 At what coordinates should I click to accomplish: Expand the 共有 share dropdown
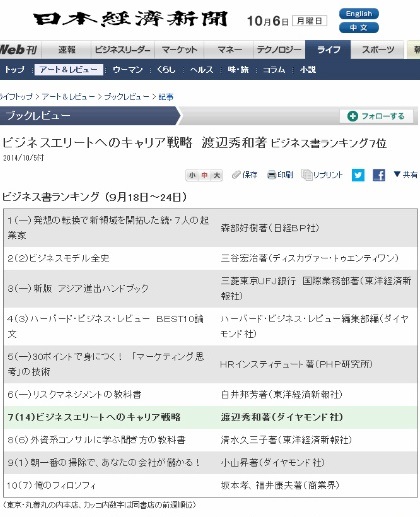[406, 174]
